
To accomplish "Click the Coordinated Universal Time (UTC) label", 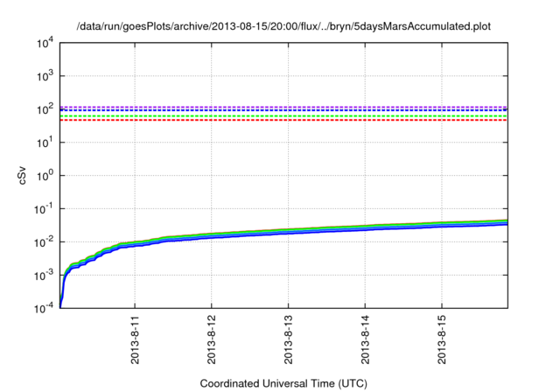I will (x=283, y=384).
